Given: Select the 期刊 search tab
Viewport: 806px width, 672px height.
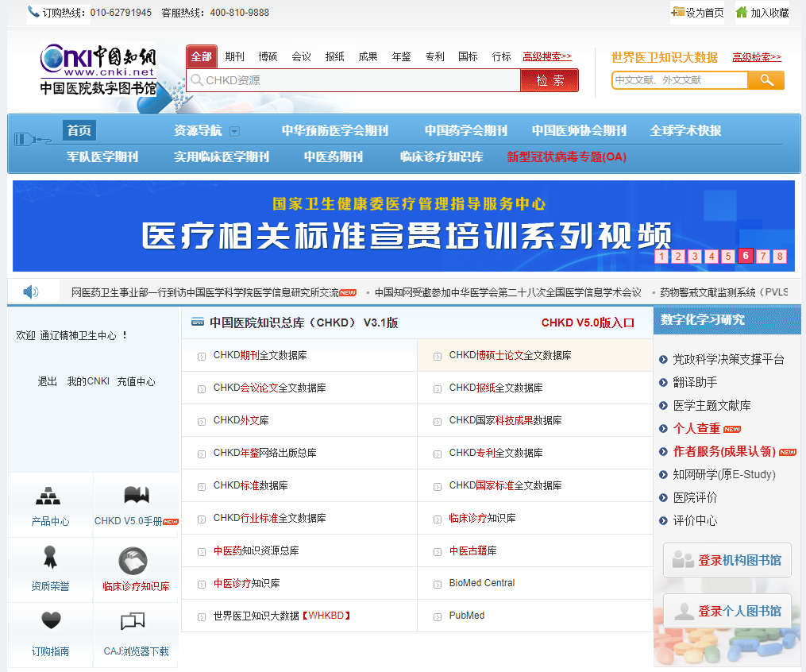Looking at the screenshot, I should pyautogui.click(x=234, y=56).
